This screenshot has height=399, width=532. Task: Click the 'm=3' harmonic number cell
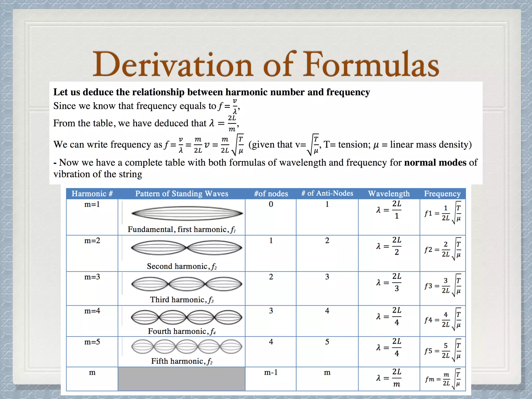tap(92, 277)
